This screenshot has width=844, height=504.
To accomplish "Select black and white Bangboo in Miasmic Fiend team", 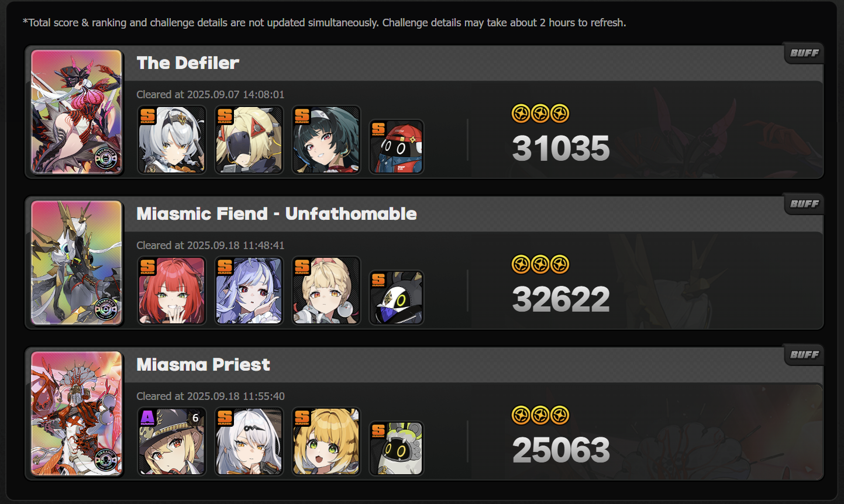I will tap(397, 298).
